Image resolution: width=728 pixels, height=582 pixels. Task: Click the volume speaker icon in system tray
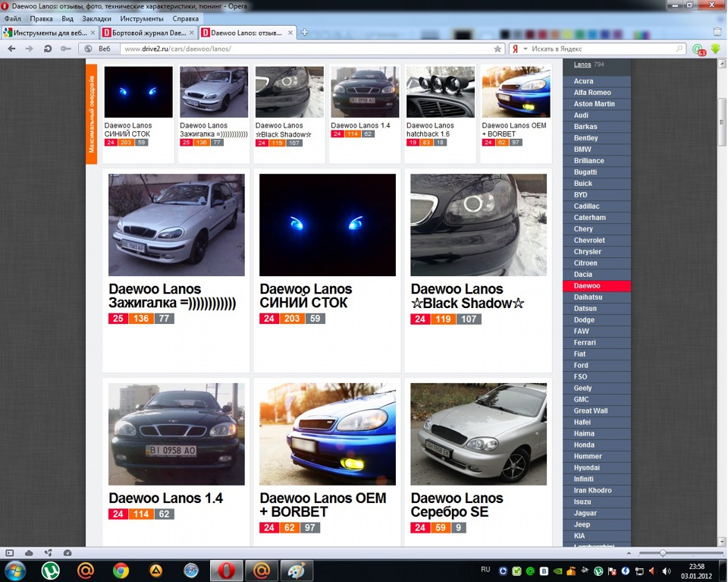pyautogui.click(x=667, y=571)
